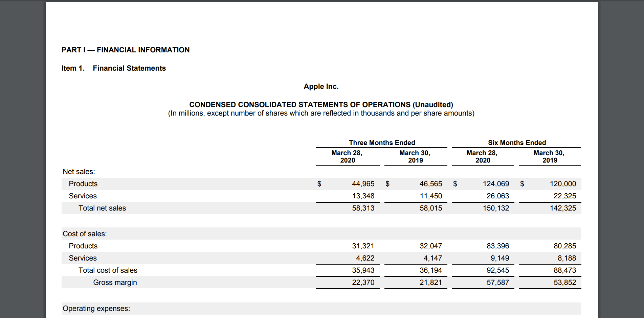This screenshot has width=644, height=318.
Task: Click the 'Products' row label under Net sales
Action: pos(83,184)
